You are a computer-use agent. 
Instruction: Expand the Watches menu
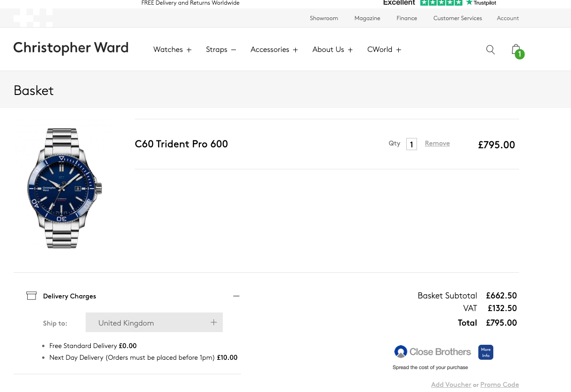[x=172, y=50]
